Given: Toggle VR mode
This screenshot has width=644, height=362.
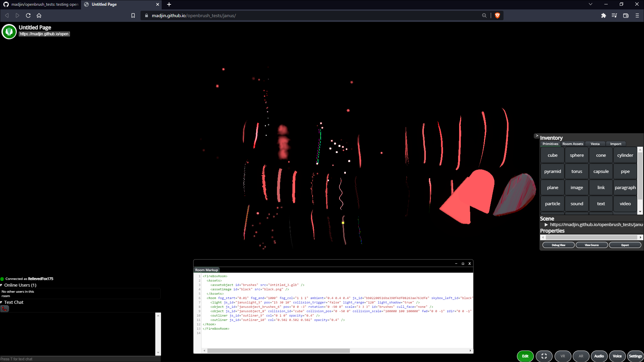Looking at the screenshot, I should 563,356.
